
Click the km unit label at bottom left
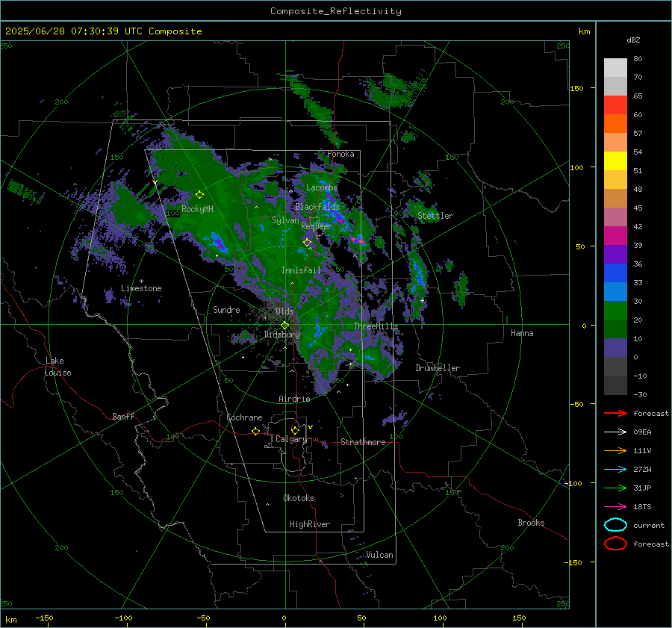tap(10, 620)
